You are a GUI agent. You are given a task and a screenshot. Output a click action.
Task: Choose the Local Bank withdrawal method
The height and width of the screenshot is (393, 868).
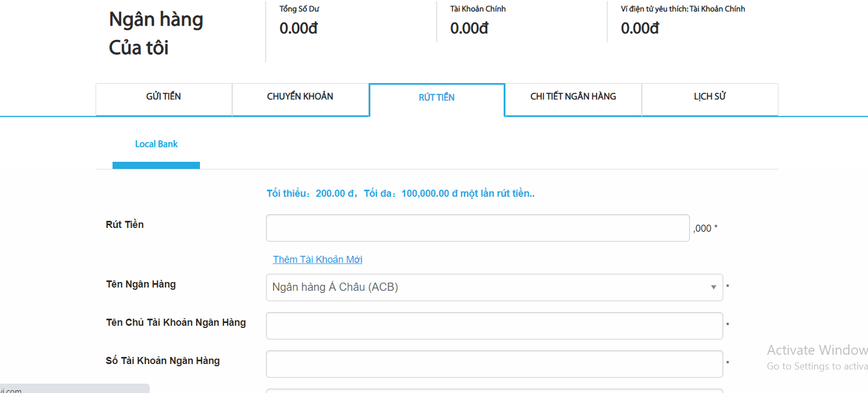(156, 144)
